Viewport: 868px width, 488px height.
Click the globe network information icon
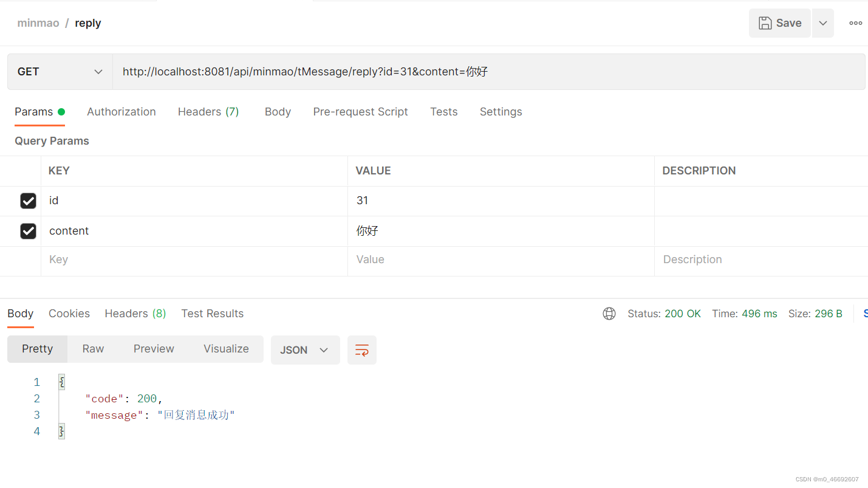click(x=609, y=314)
